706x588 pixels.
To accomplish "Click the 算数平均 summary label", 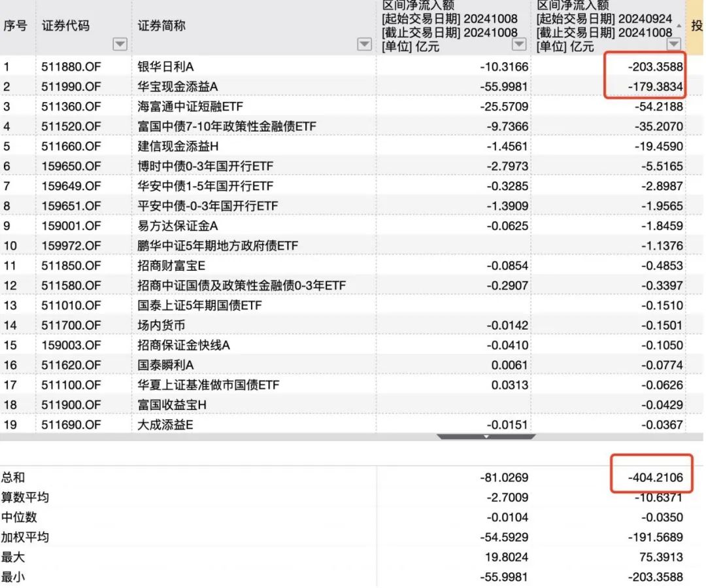I will click(25, 498).
